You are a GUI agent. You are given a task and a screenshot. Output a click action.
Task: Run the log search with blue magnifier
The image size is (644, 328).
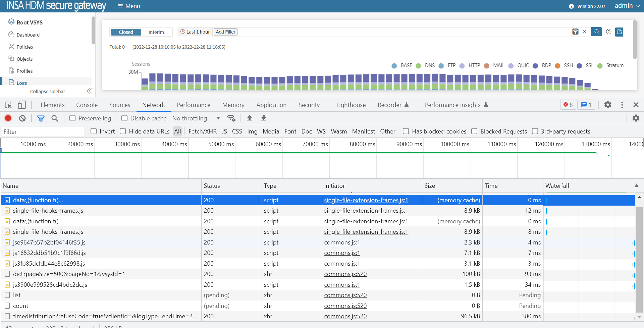[x=596, y=32]
